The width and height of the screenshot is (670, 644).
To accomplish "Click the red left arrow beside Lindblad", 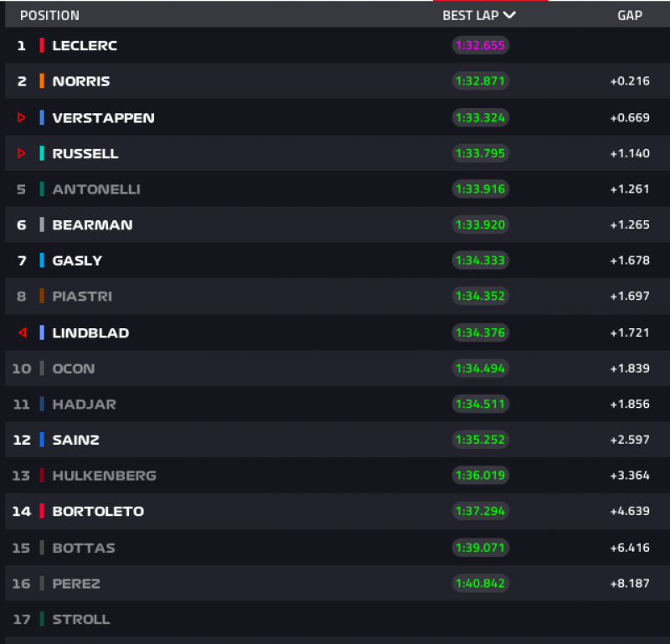I will click(22, 333).
